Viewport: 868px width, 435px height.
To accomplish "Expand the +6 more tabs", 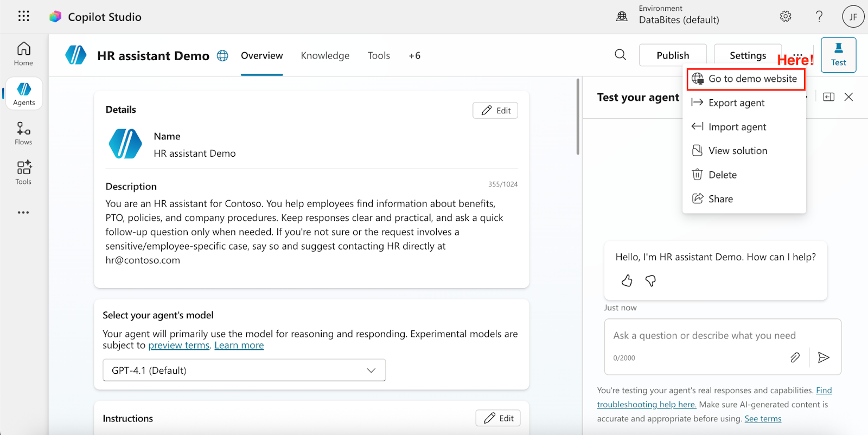I will 414,56.
